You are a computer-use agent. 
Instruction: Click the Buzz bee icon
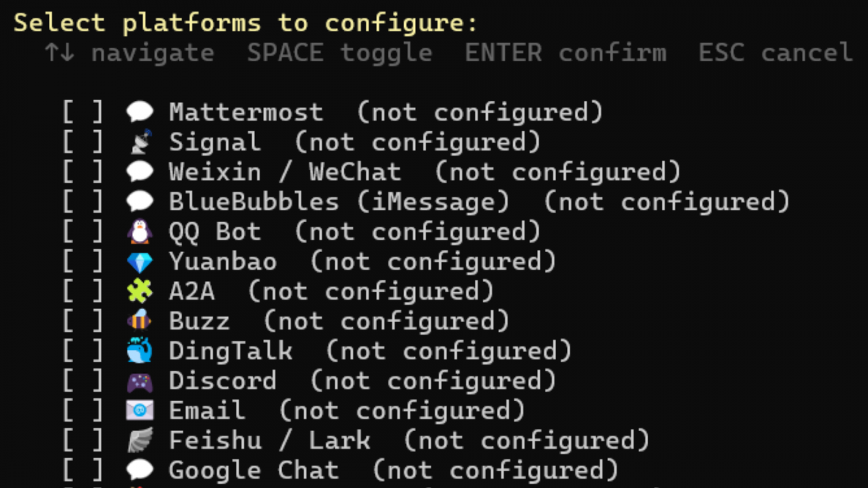click(x=140, y=321)
